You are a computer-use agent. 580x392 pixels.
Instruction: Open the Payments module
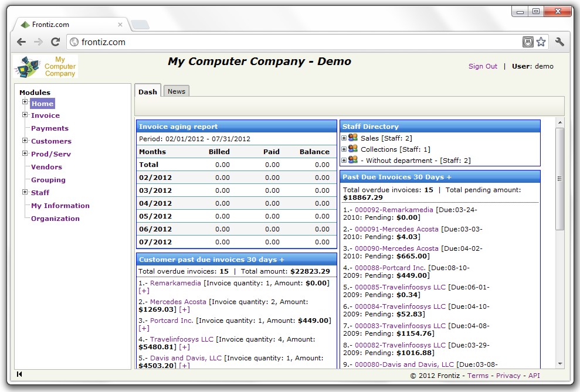(x=50, y=128)
